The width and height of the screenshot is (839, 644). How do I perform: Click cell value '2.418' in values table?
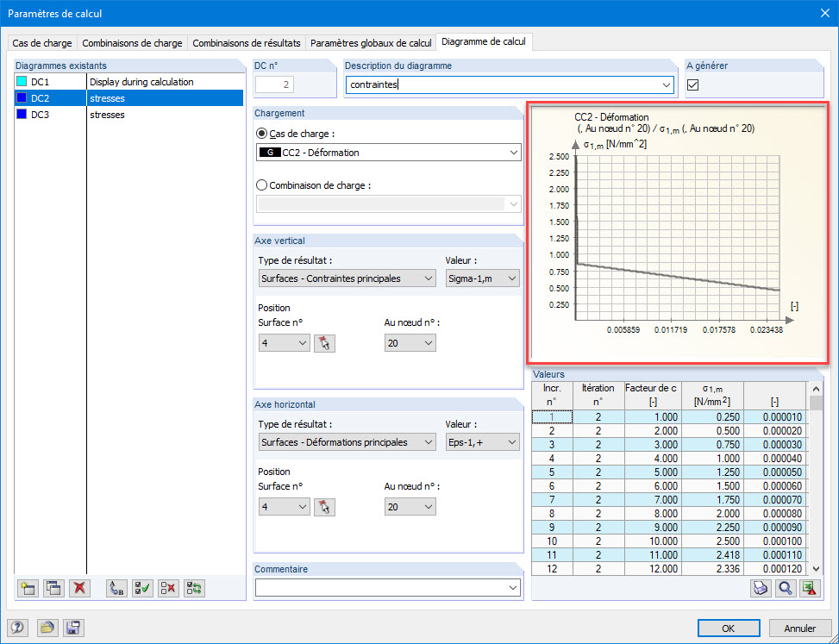[x=713, y=554]
